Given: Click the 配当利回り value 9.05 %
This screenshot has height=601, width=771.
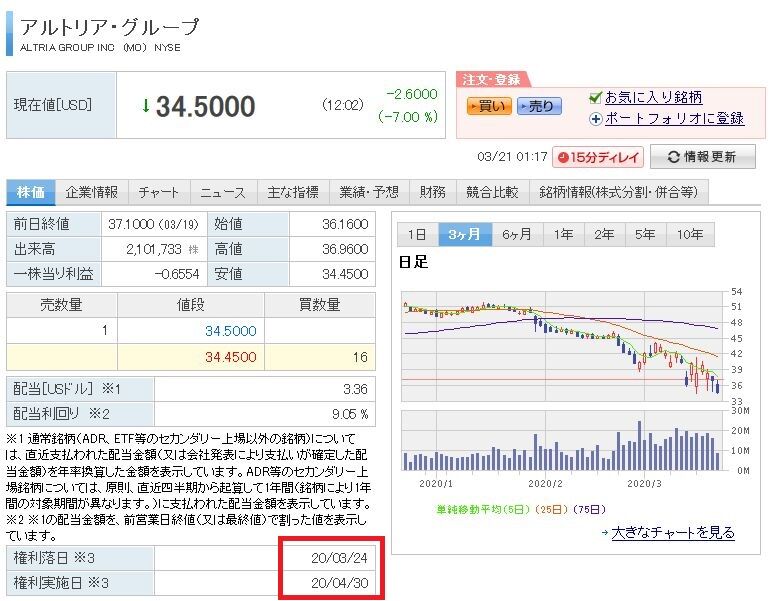Looking at the screenshot, I should [x=350, y=415].
